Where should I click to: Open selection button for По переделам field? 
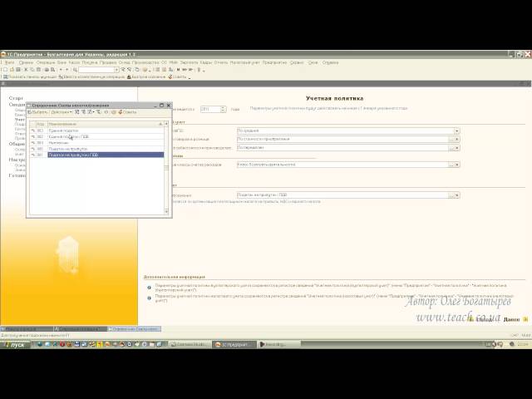click(x=451, y=148)
